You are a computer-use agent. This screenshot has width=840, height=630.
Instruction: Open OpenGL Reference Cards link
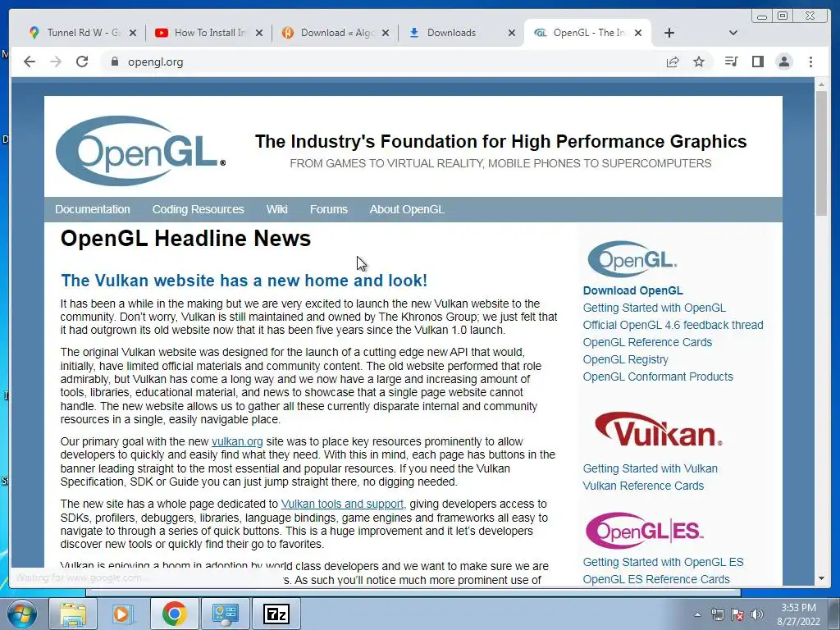(x=647, y=342)
